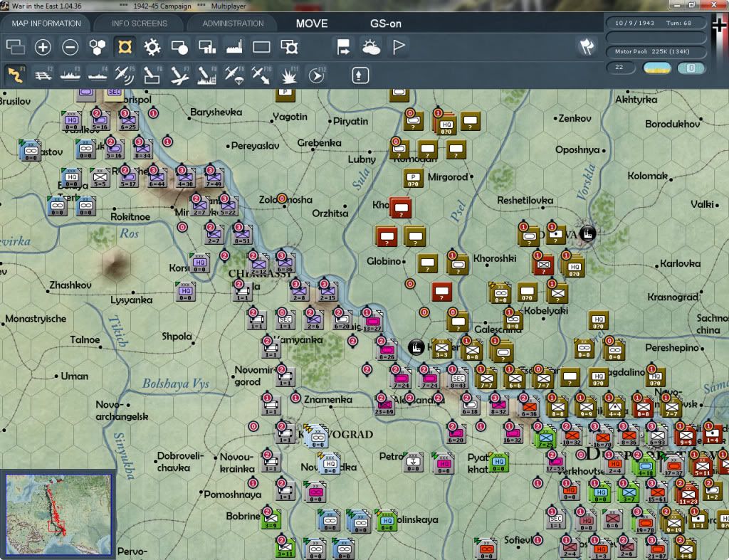
Task: Click the minimap overview thumbnail
Action: pyautogui.click(x=58, y=514)
